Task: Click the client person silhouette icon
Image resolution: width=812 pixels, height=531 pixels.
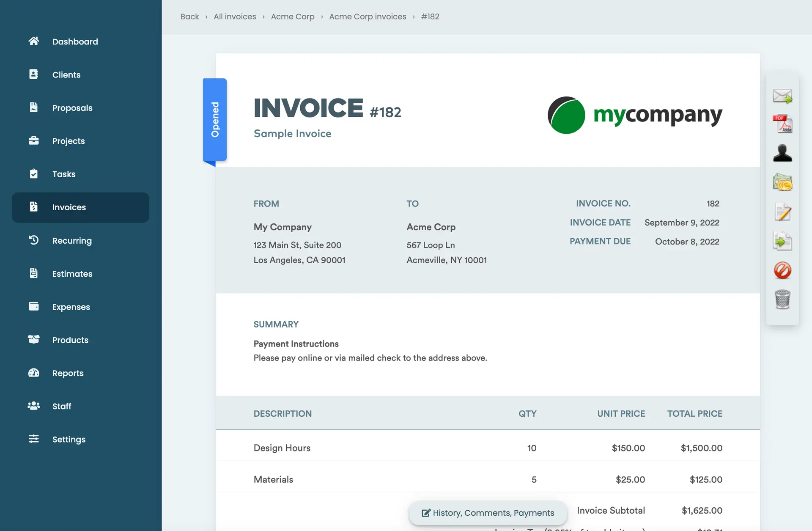Action: [782, 153]
